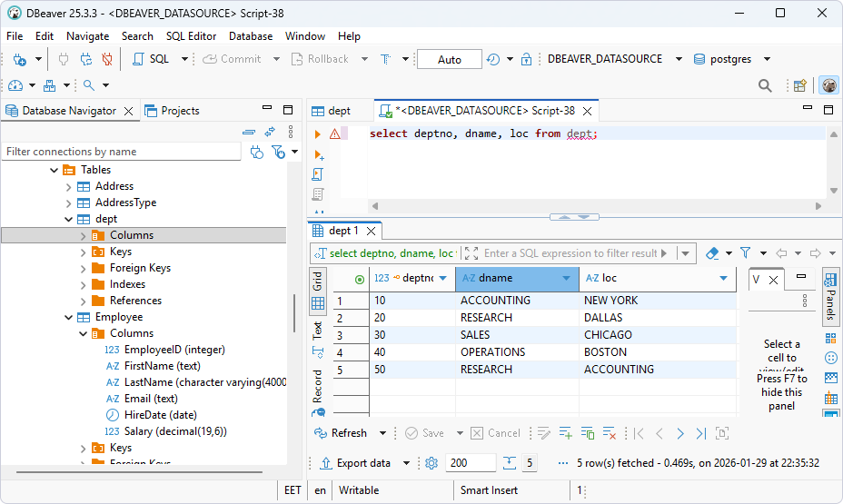Toggle the Auto commit mode button
The image size is (843, 504).
click(450, 59)
